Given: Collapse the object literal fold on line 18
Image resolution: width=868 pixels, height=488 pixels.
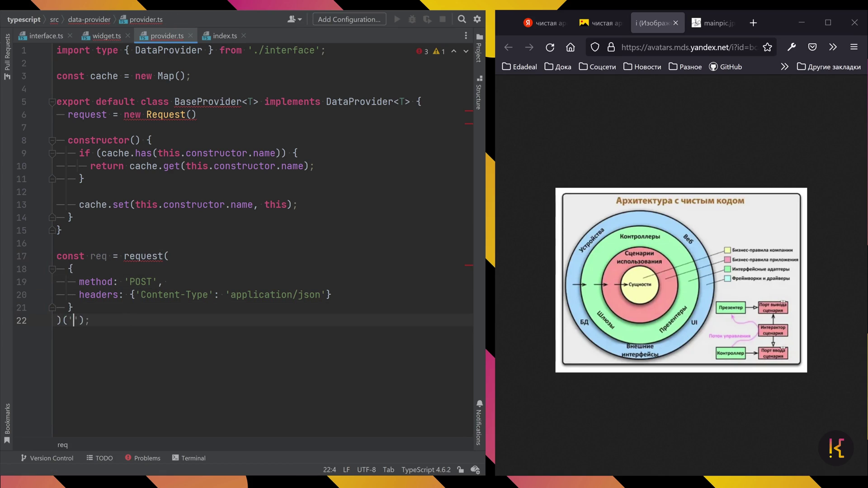Looking at the screenshot, I should point(52,269).
